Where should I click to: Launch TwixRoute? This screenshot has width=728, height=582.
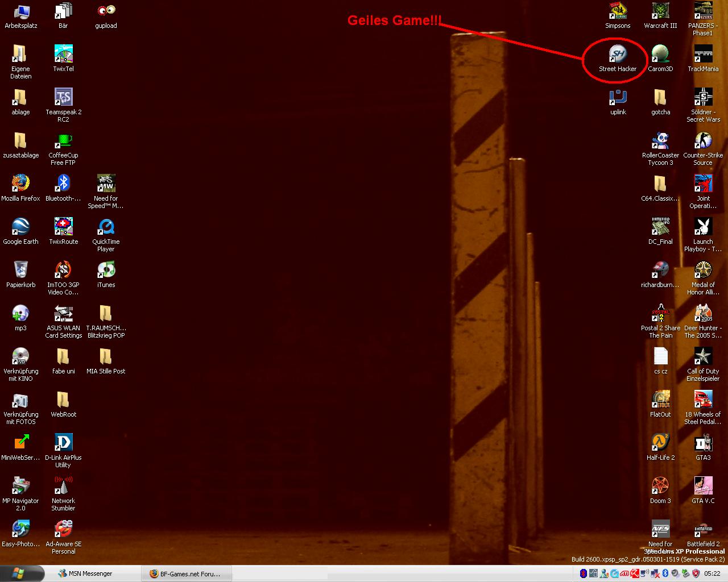(63, 231)
